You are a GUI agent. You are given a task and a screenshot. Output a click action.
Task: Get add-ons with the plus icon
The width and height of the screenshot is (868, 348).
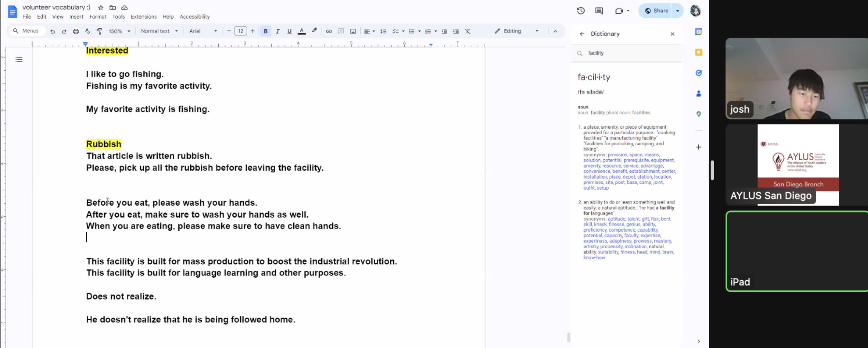tap(698, 147)
